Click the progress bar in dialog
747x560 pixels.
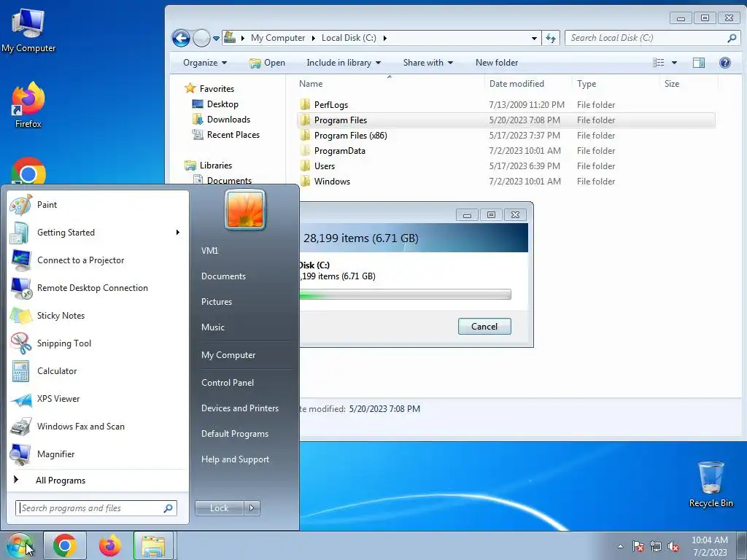406,295
